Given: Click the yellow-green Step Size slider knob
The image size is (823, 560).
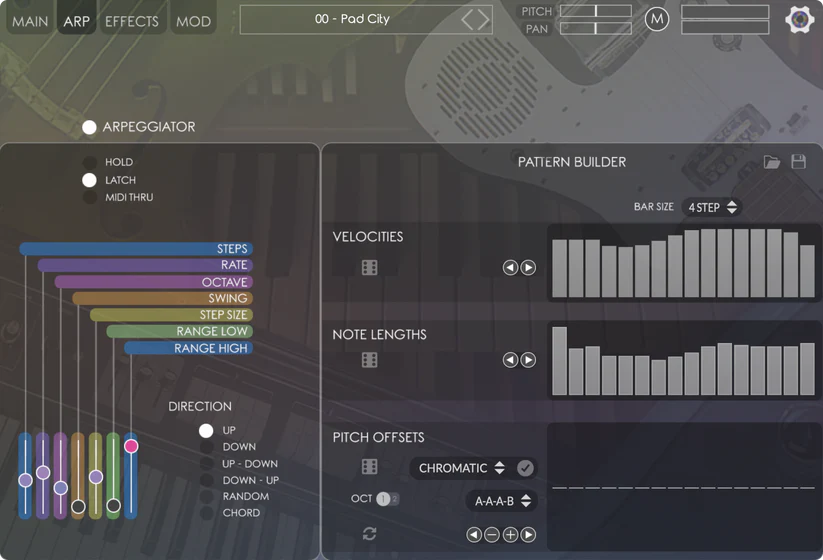Looking at the screenshot, I should pyautogui.click(x=96, y=477).
